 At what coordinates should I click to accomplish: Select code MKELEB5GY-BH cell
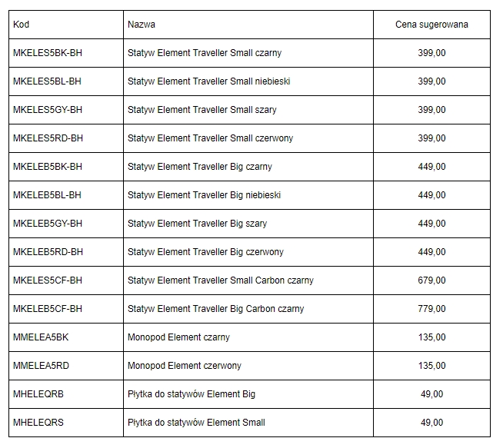pos(66,224)
